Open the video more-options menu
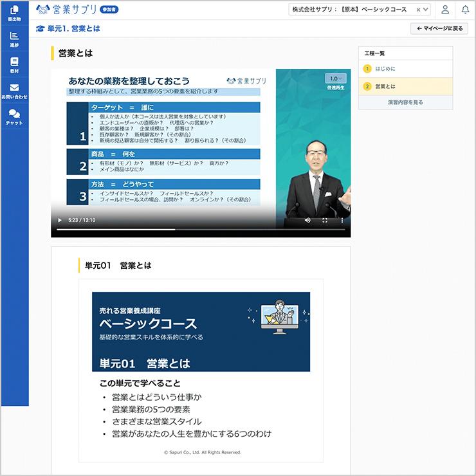This screenshot has height=476, width=476. [x=342, y=220]
